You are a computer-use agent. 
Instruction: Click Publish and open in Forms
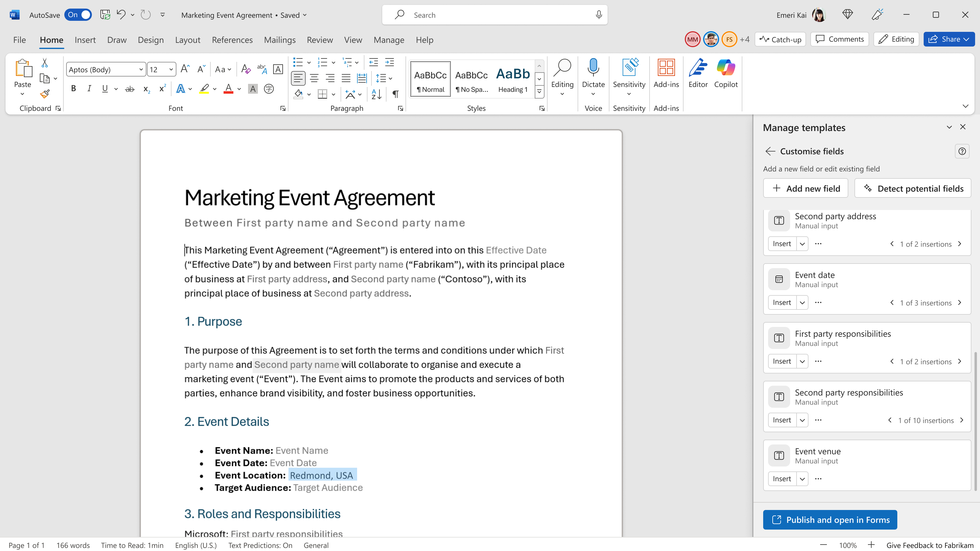coord(830,519)
